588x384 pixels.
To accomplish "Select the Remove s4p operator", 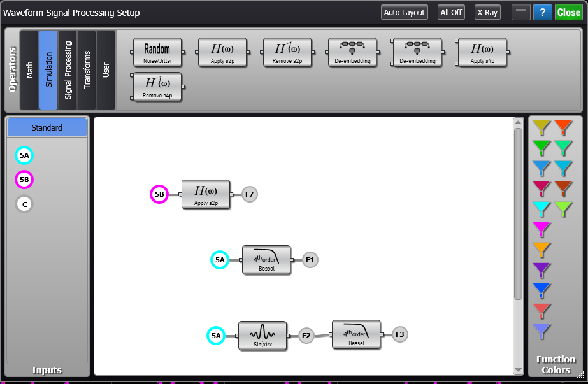I will pyautogui.click(x=157, y=87).
